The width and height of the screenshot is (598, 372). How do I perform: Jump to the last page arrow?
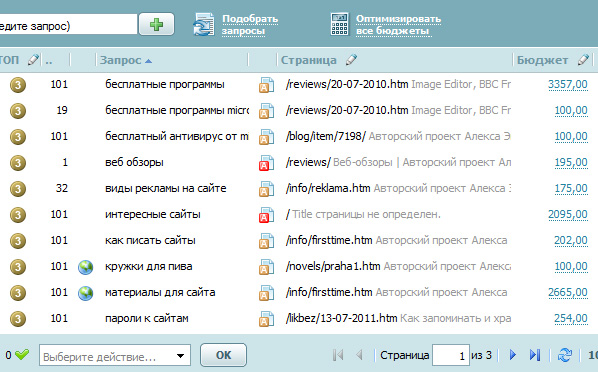click(535, 355)
